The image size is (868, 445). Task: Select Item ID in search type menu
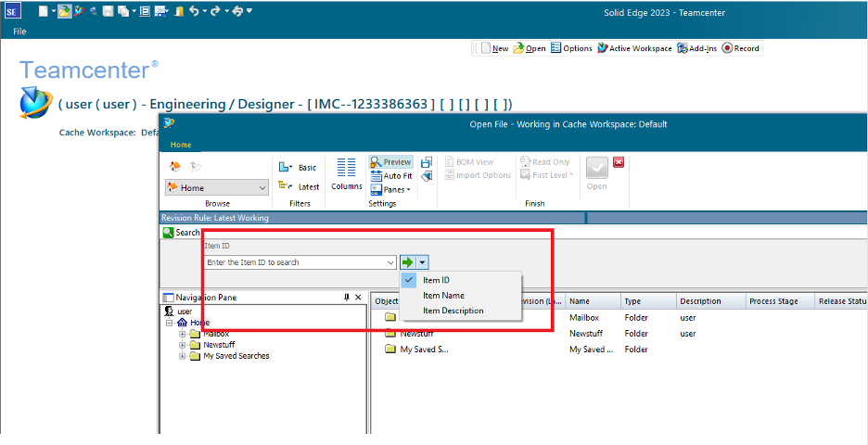point(461,280)
